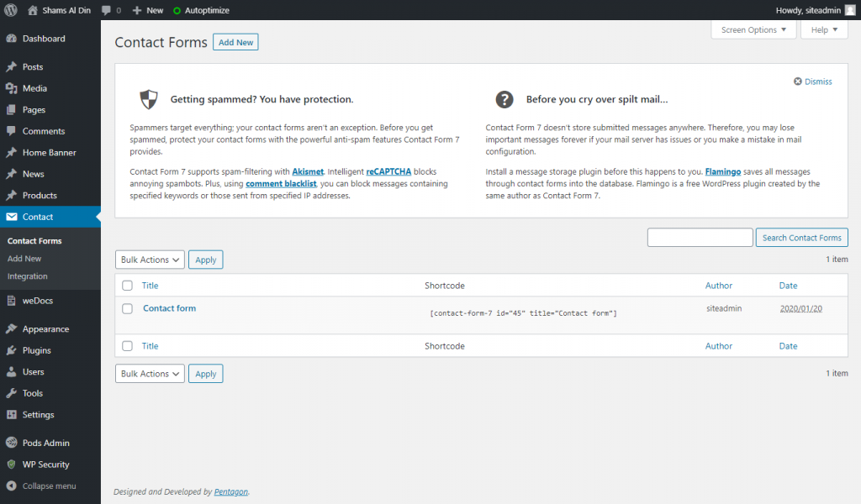Sort by Title in table footer
This screenshot has height=504, width=861.
(x=150, y=346)
